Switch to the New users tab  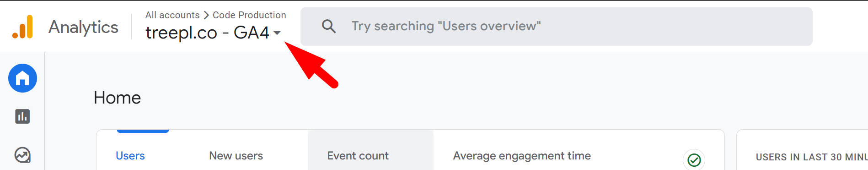(236, 156)
